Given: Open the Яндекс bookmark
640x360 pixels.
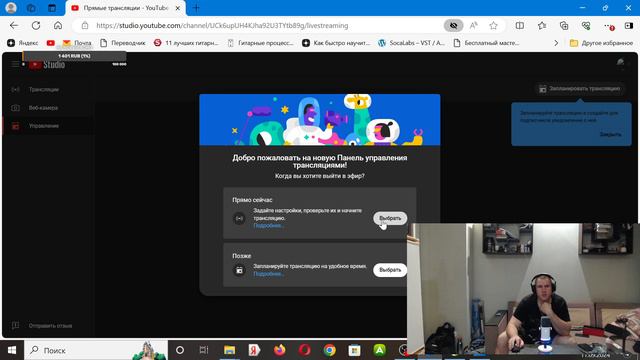Looking at the screenshot, I should 23,43.
